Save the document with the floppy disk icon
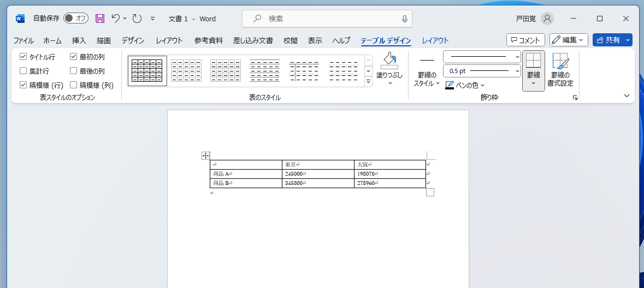 tap(100, 19)
